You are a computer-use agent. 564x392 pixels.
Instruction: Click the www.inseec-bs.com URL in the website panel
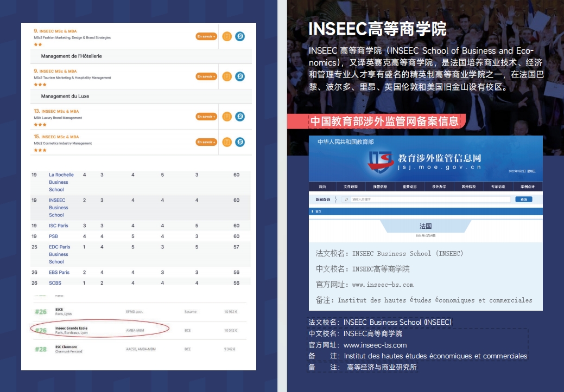pos(383,285)
